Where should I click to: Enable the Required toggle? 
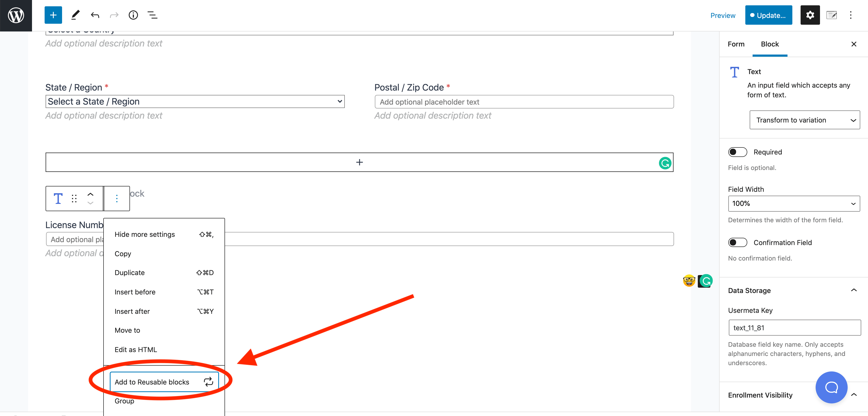click(x=738, y=152)
